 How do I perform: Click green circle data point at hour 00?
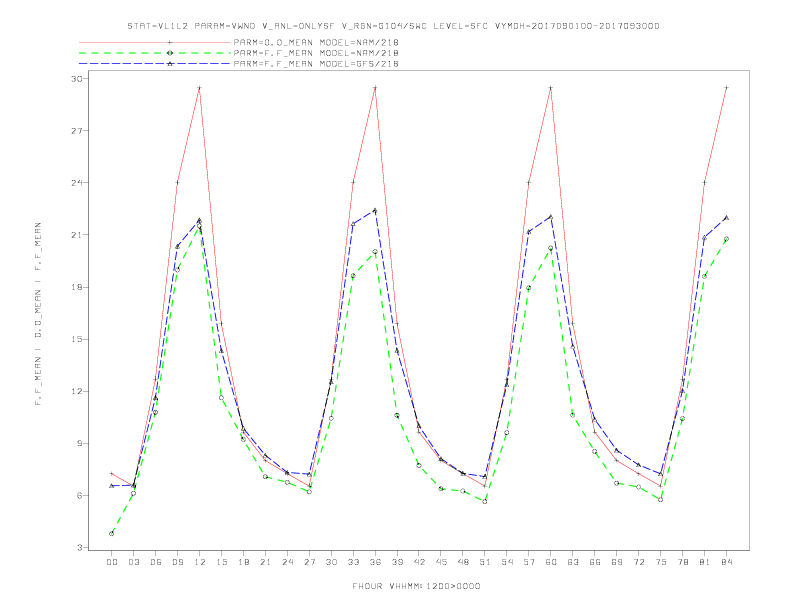pos(112,534)
